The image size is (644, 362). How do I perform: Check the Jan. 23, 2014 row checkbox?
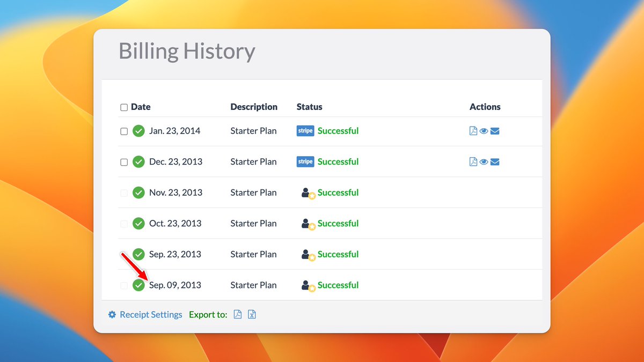(124, 131)
